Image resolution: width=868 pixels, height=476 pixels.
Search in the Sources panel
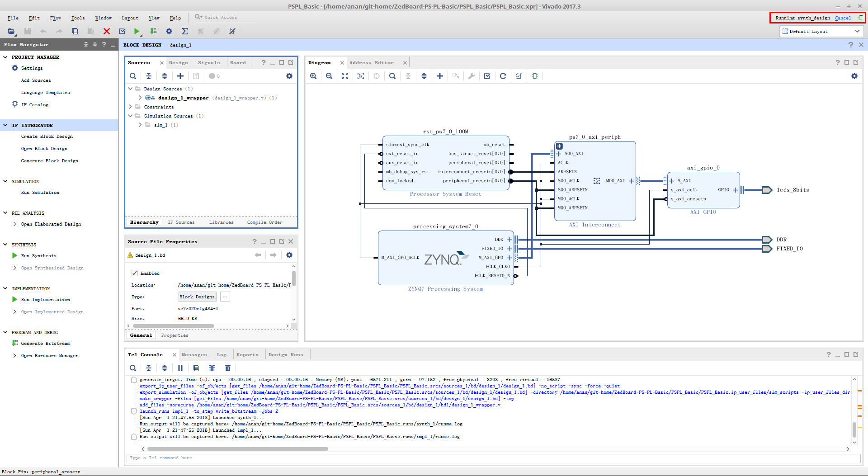click(x=133, y=76)
